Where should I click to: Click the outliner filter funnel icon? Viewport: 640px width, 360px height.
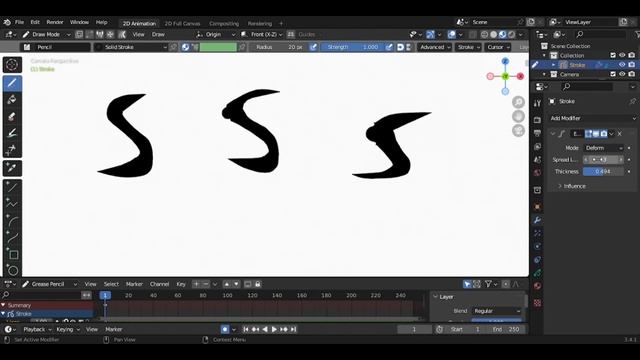coord(638,34)
